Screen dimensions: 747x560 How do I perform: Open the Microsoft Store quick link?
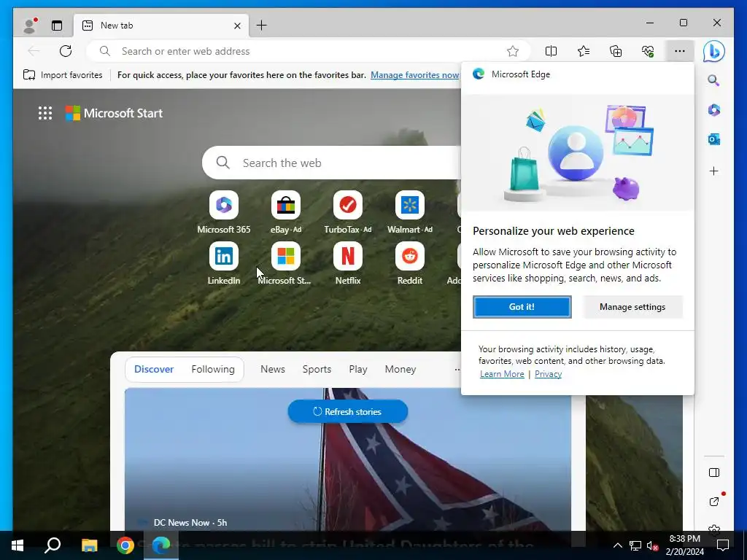click(x=286, y=263)
